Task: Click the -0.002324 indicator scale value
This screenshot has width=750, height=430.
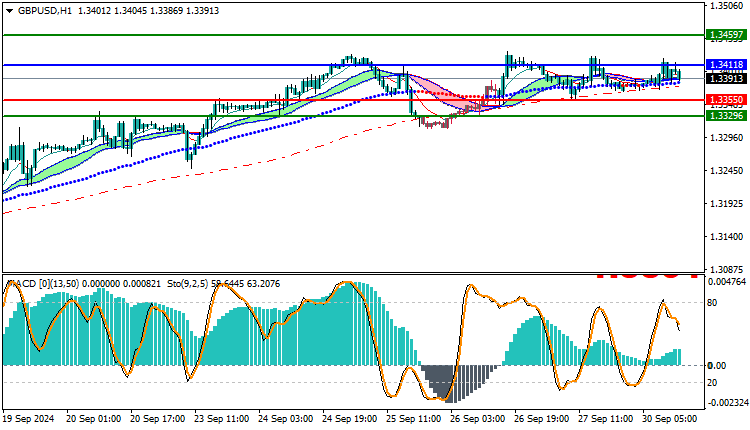Action: point(727,403)
